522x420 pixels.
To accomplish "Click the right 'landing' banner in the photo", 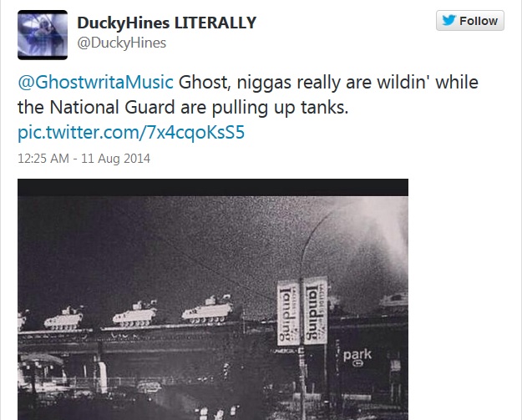I will click(315, 311).
